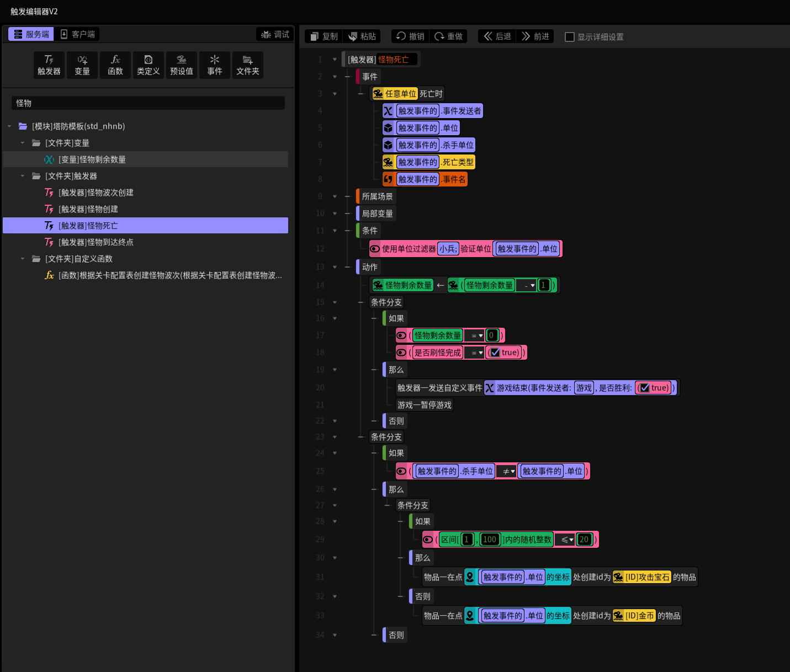The height and width of the screenshot is (672, 790).
Task: Click trigger icon of 怪物创建
Action: tap(49, 209)
